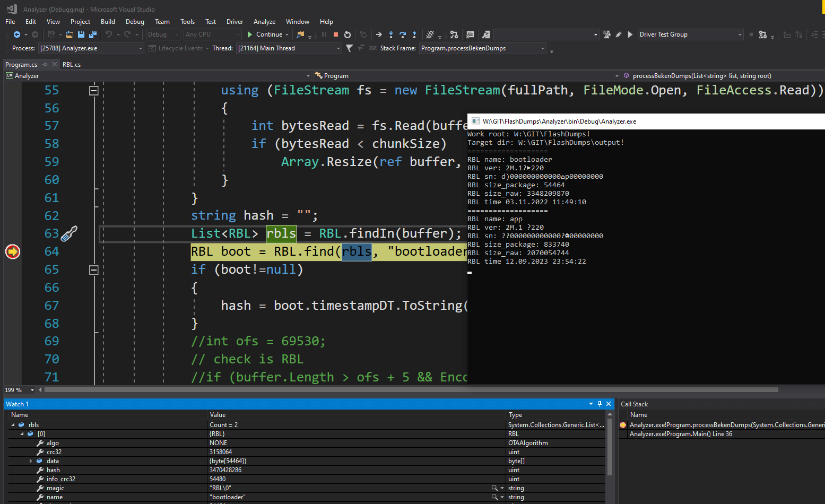Image resolution: width=825 pixels, height=504 pixels.
Task: Toggle pin on Program.cs tab
Action: point(45,65)
